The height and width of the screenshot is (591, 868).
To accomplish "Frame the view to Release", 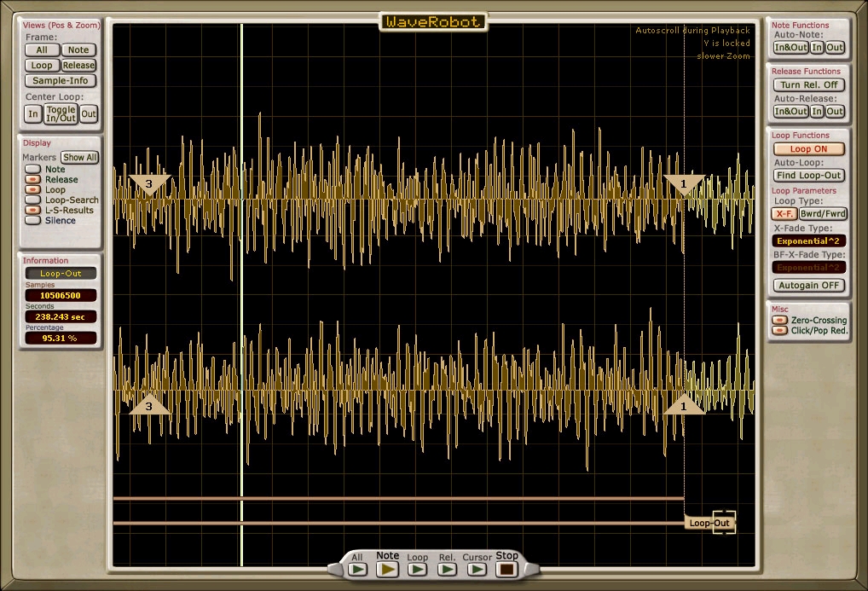I will click(x=78, y=66).
